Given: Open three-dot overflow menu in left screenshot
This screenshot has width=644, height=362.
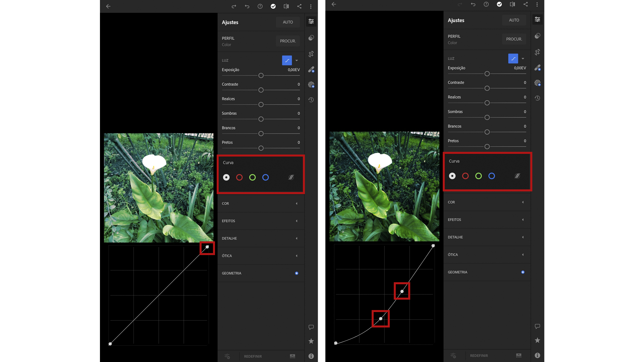Looking at the screenshot, I should [x=311, y=6].
